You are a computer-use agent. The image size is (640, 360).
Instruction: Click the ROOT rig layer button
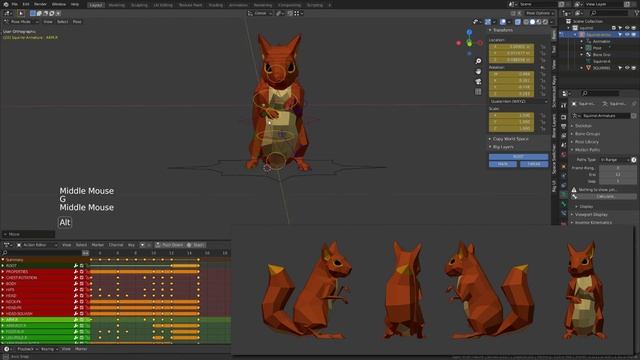tap(518, 157)
